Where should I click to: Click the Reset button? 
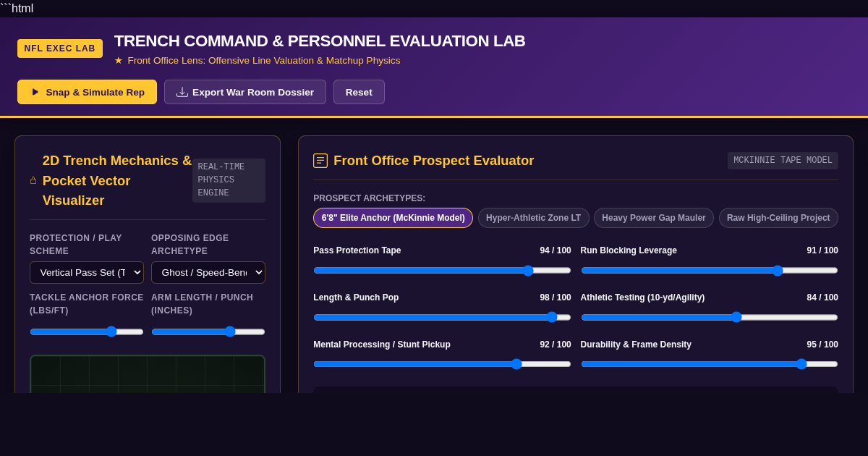tap(359, 92)
